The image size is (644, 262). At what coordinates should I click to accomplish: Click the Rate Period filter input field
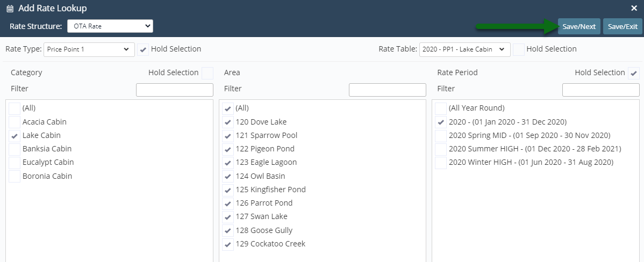pos(600,90)
